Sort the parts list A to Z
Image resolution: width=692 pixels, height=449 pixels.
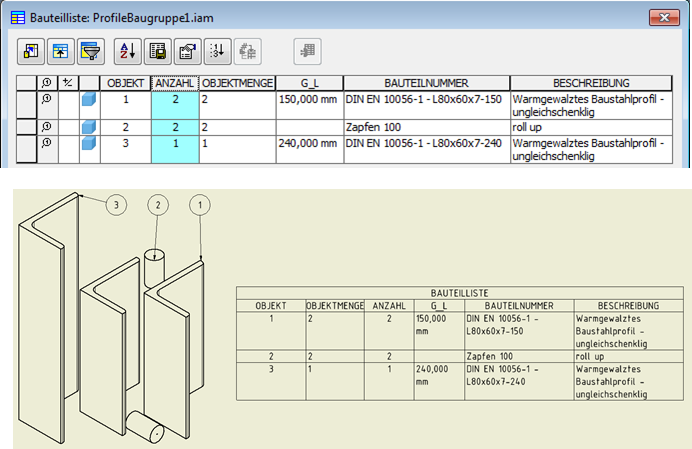point(128,51)
